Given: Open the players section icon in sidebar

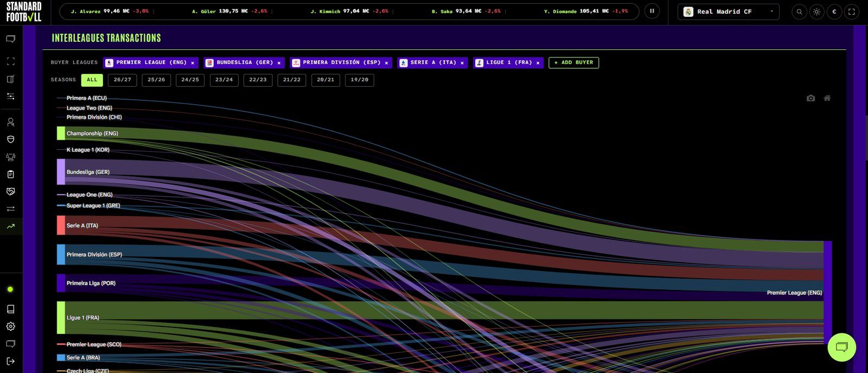Looking at the screenshot, I should [x=11, y=122].
